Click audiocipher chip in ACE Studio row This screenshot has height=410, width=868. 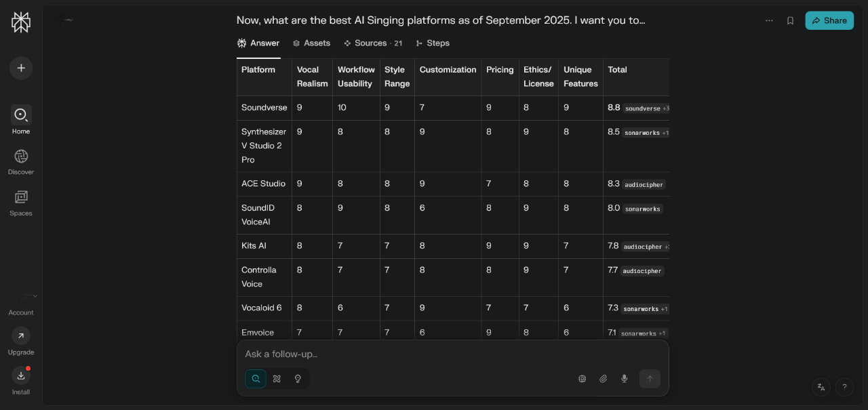click(644, 184)
